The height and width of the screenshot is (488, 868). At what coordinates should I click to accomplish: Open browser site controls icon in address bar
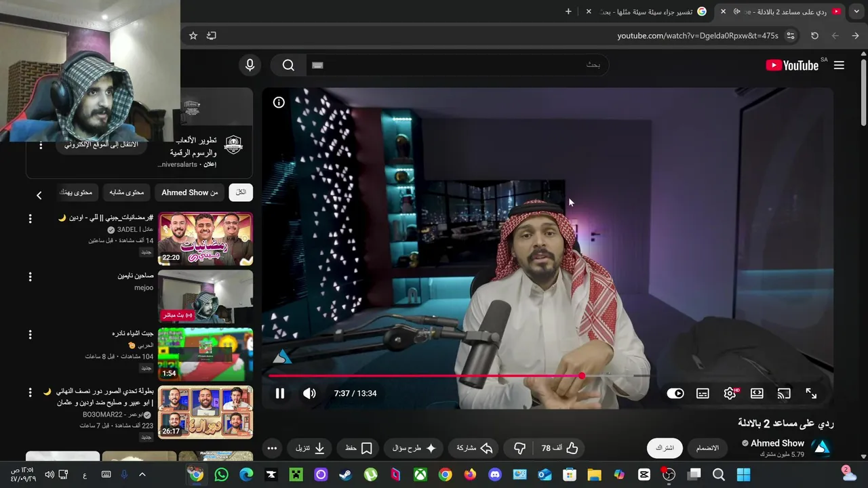pyautogui.click(x=791, y=35)
